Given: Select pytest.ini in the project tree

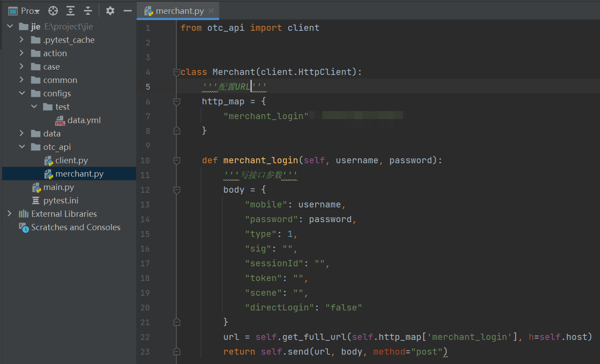Looking at the screenshot, I should [x=61, y=201].
